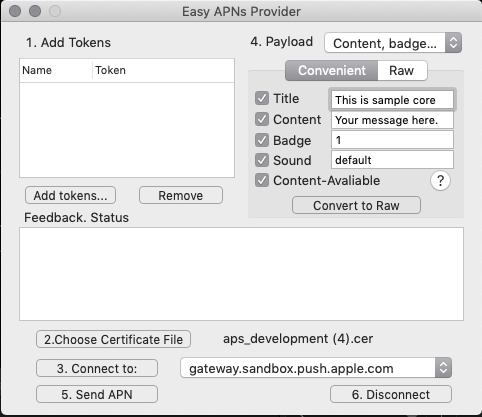Open the Content-Available help question mark
Screen dimensions: 482x417
[x=440, y=181]
